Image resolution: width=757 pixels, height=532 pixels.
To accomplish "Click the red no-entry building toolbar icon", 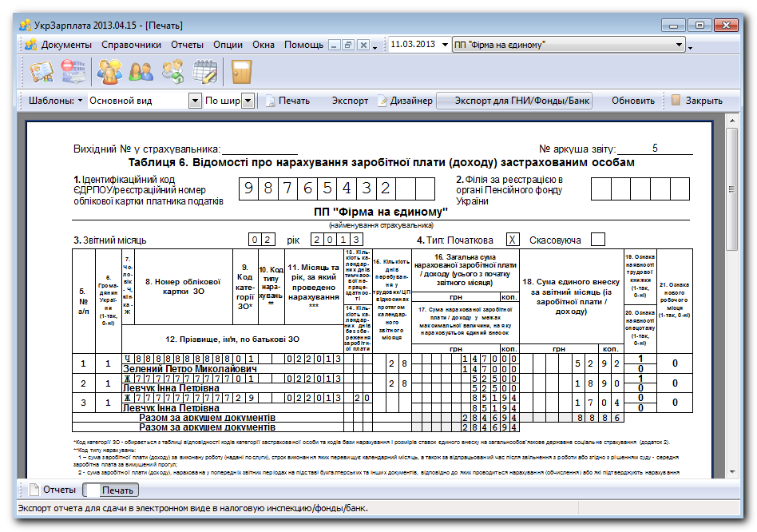I will click(x=73, y=71).
